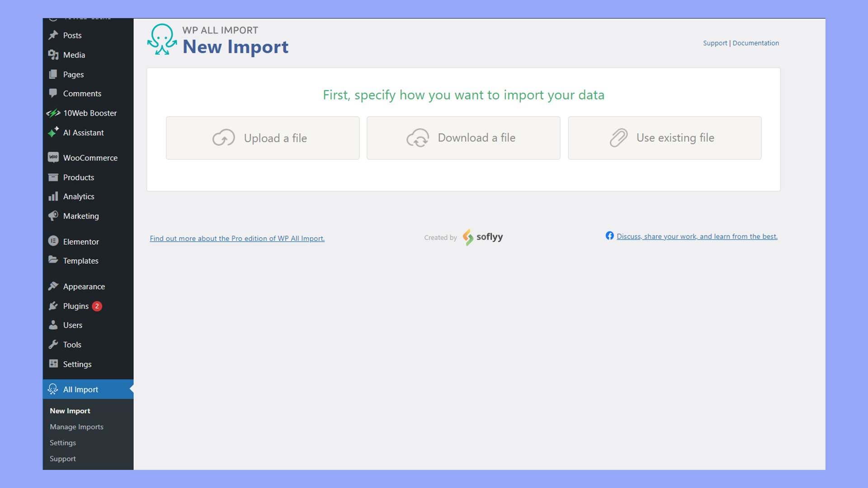
Task: Click the WooCommerce icon in sidebar
Action: tap(53, 157)
